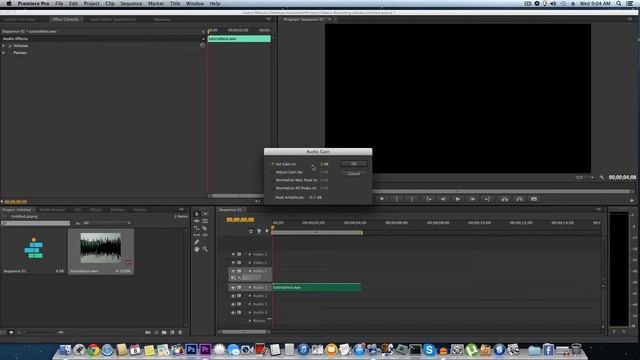The height and width of the screenshot is (360, 640).
Task: Step back one frame in Program Monitor
Action: click(443, 199)
